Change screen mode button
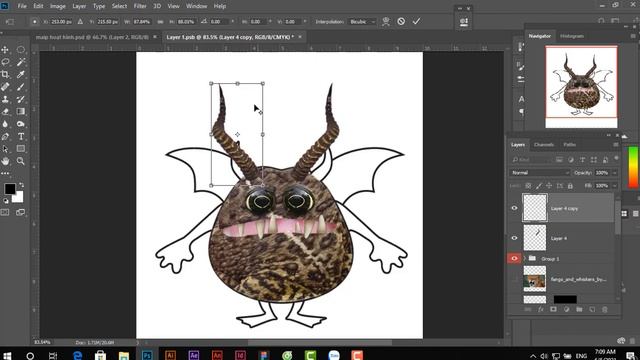The image size is (640, 360). click(x=20, y=212)
